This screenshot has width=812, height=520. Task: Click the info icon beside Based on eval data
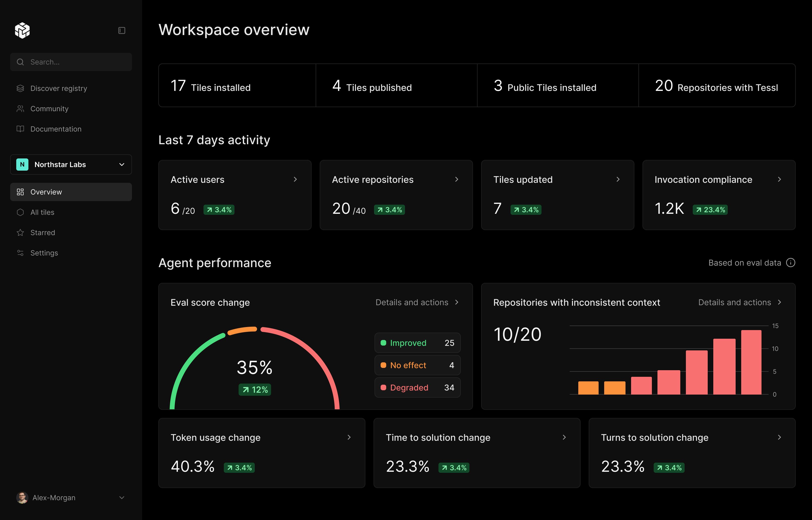pyautogui.click(x=790, y=263)
